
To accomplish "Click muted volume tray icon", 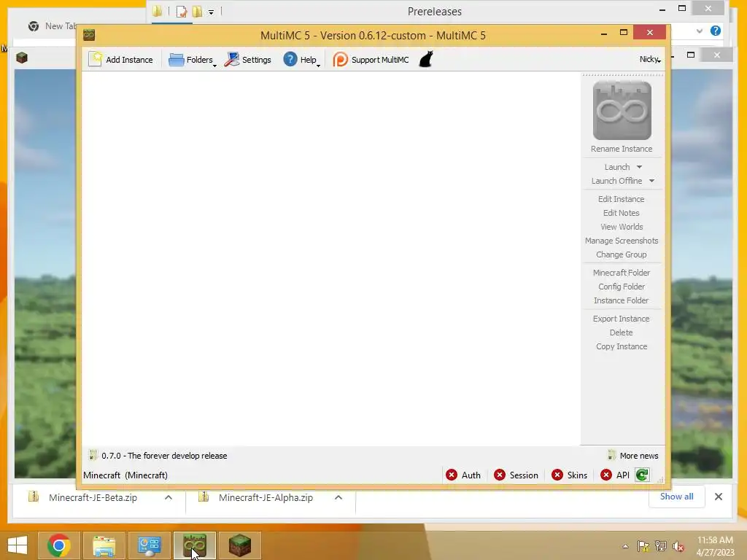I will (x=678, y=546).
